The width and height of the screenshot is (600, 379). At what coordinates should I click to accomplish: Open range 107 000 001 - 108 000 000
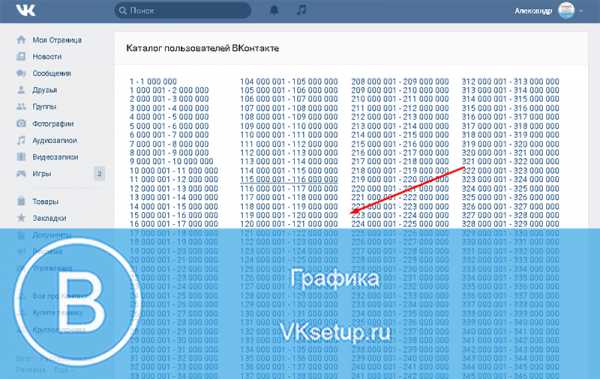[289, 108]
